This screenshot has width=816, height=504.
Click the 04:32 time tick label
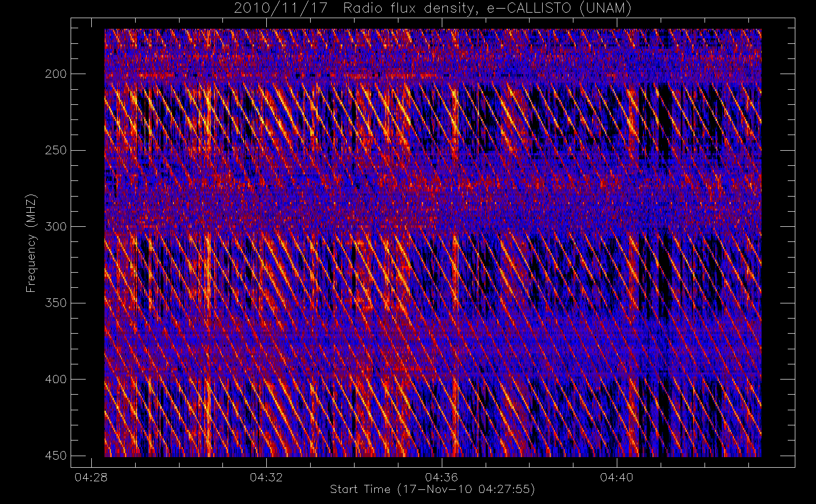(266, 477)
